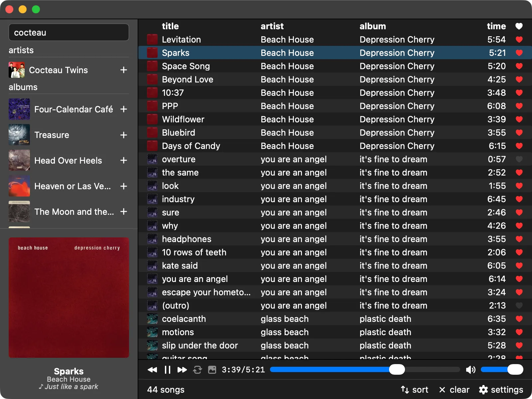
Task: Toggle favorite heart for kate said
Action: [519, 266]
